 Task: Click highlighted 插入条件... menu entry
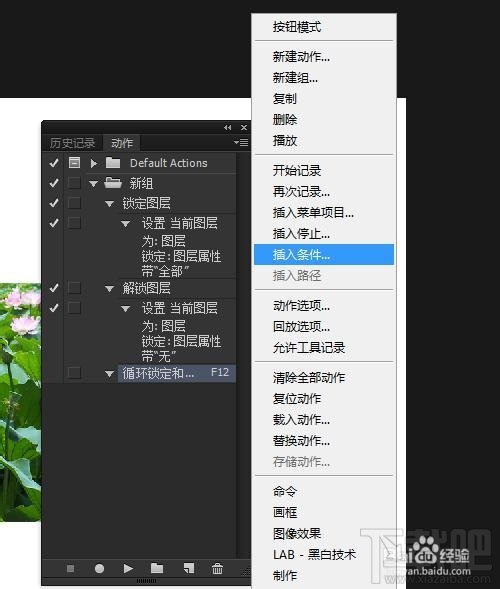click(x=324, y=255)
